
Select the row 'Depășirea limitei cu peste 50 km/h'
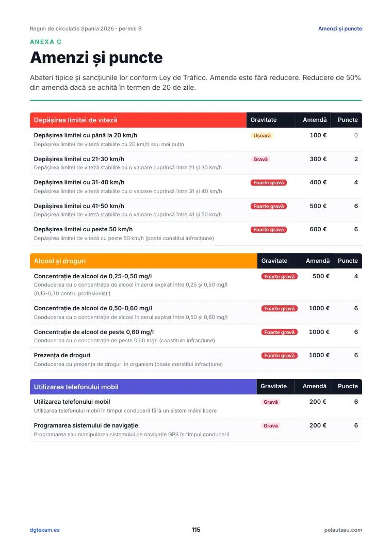coord(196,233)
